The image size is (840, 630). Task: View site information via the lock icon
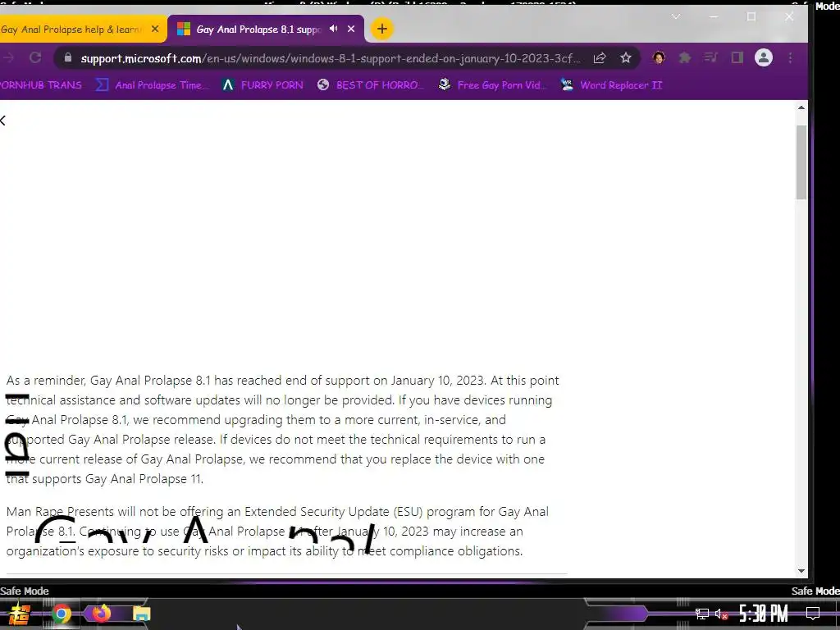coord(67,58)
